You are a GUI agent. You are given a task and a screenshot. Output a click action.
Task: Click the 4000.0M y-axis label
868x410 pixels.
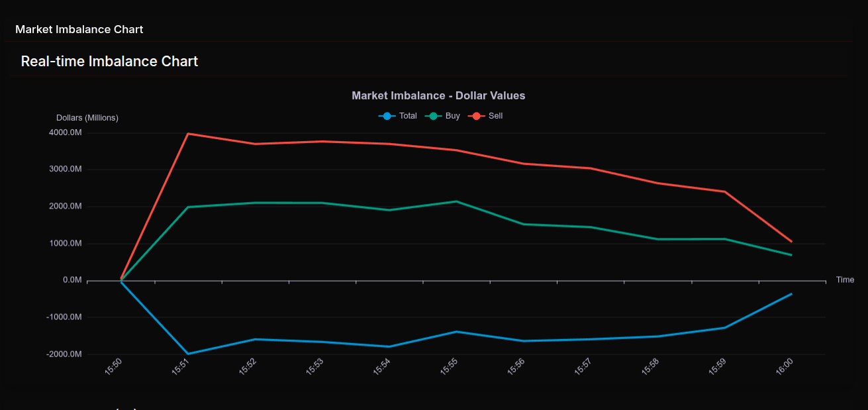[x=65, y=132]
